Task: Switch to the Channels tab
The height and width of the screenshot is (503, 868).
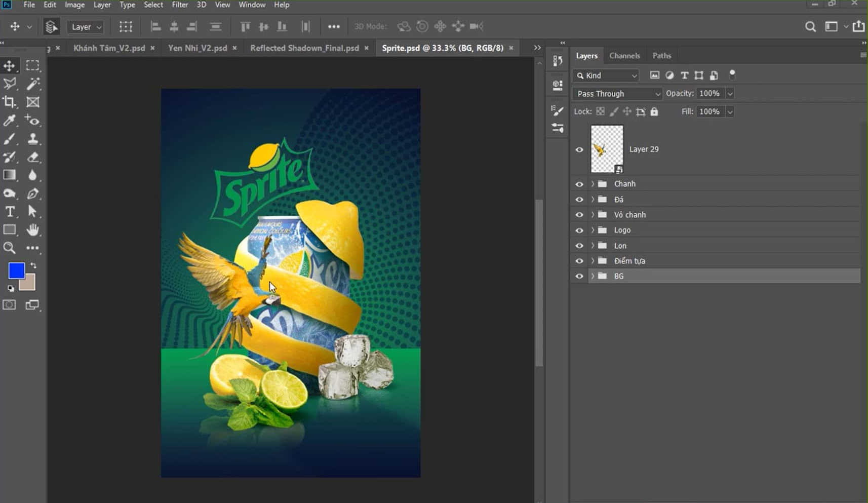Action: coord(624,56)
